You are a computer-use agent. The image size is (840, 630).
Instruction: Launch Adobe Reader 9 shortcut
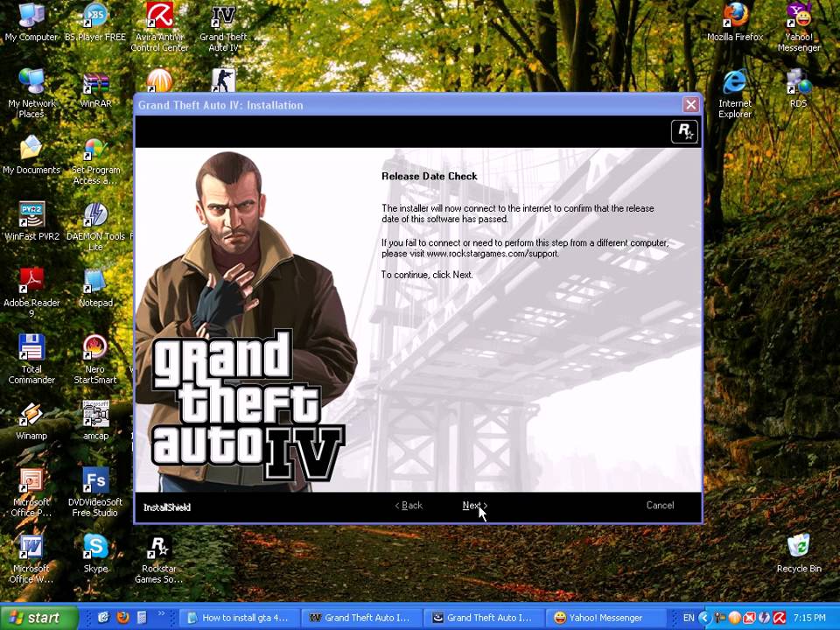point(31,292)
